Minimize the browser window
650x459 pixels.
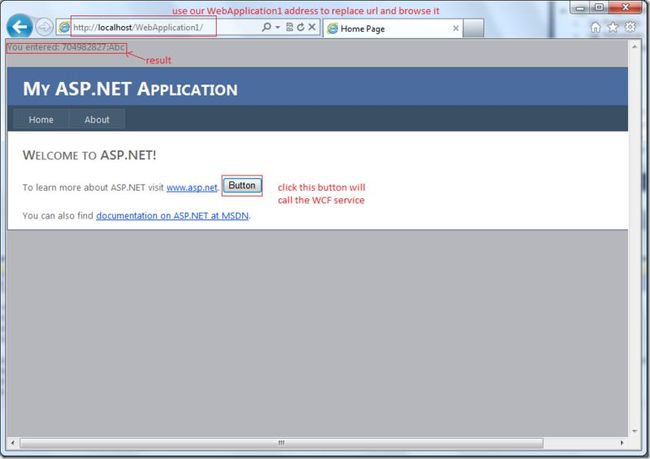coord(580,7)
